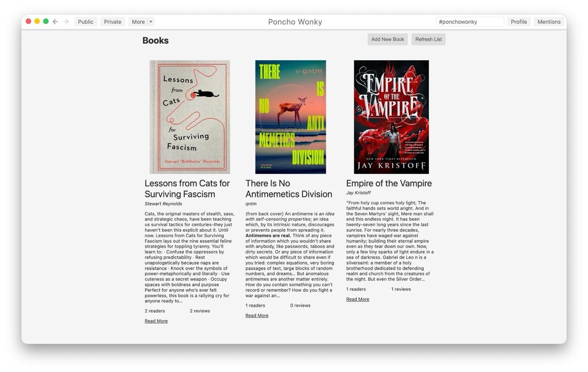The height and width of the screenshot is (372, 588).
Task: Click the green maximize window button
Action: coord(46,21)
